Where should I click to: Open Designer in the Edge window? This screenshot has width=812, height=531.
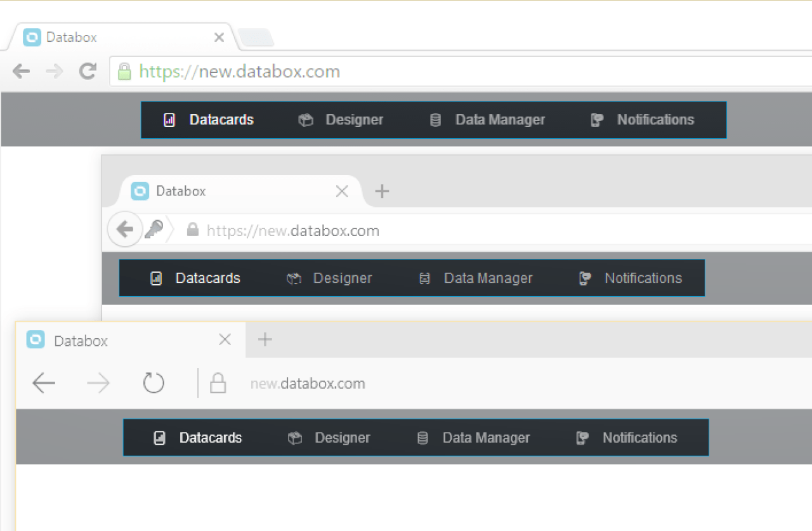coord(343,438)
